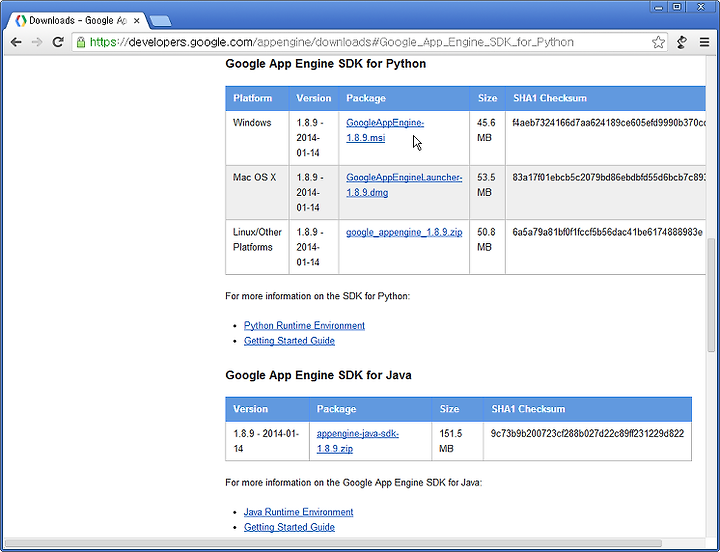Open the Getting Started Guide under Python
Screen dimensions: 720x552
[x=289, y=341]
